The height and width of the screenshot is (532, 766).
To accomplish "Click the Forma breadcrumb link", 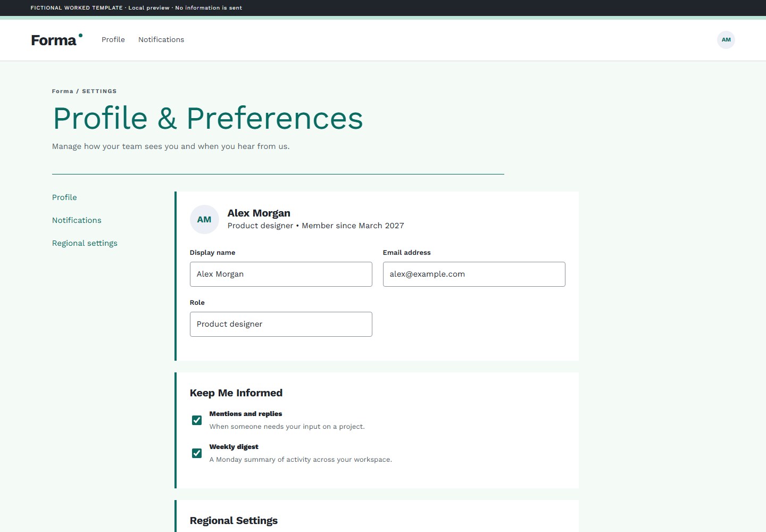I will click(62, 92).
